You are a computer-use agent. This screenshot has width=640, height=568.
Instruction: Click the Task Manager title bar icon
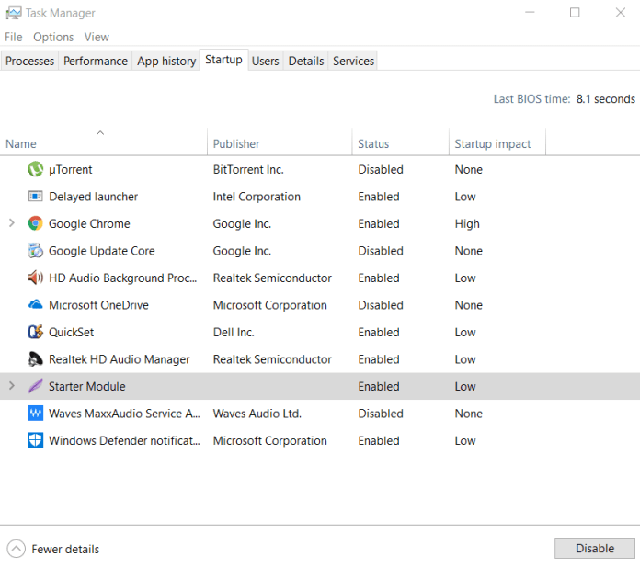coord(13,13)
